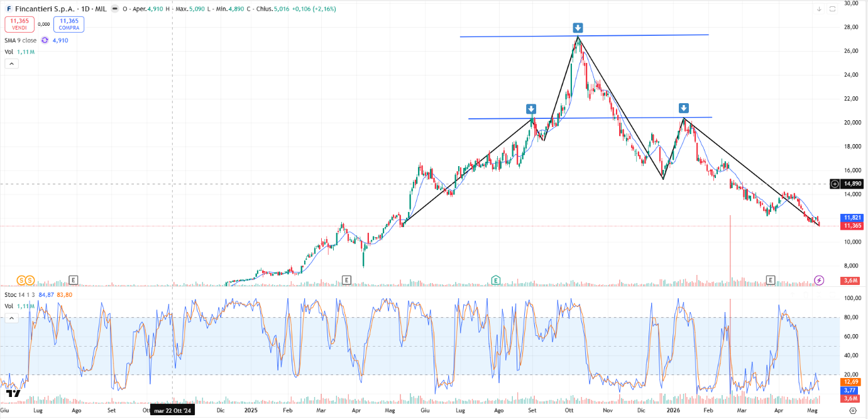Screen dimensions: 868x419
Task: Click the blue 11,821 SMA price label
Action: 852,218
